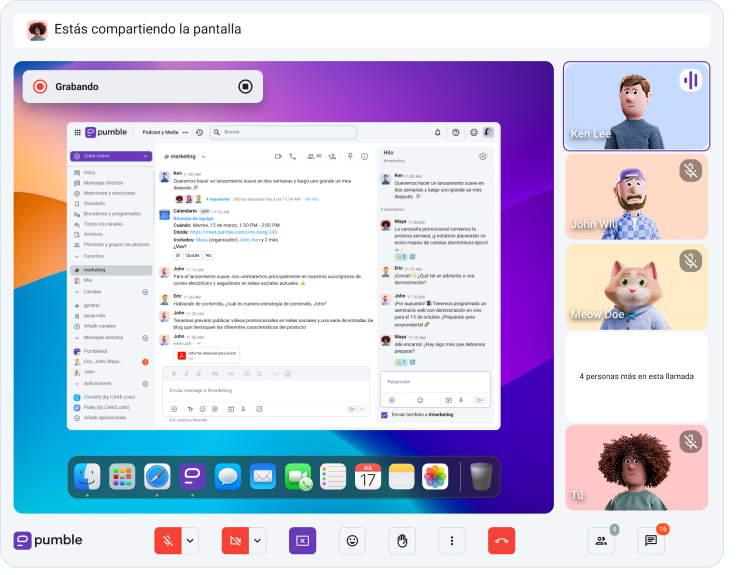742x575 pixels.
Task: Open Safari from the macOS dock
Action: coord(157,476)
